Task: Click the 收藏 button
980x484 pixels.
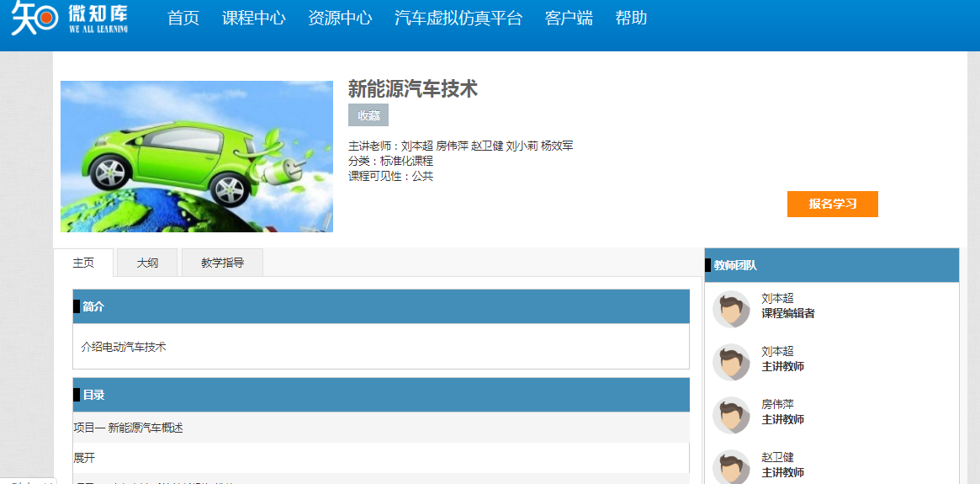Action: [368, 115]
